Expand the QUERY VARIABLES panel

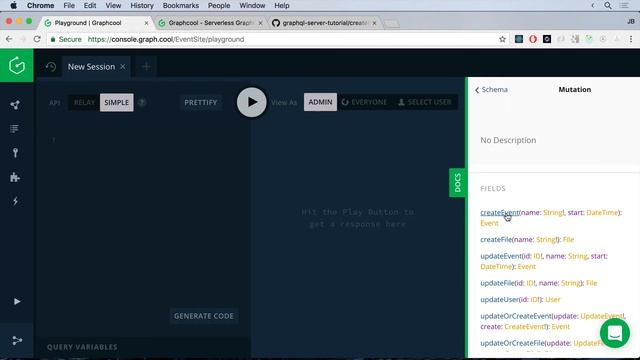click(82, 347)
